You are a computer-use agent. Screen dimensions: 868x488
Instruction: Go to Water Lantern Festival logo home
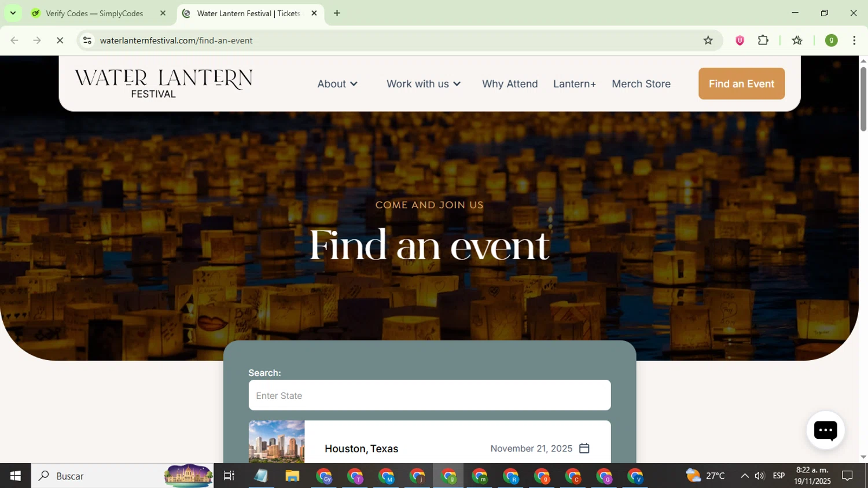tap(164, 84)
